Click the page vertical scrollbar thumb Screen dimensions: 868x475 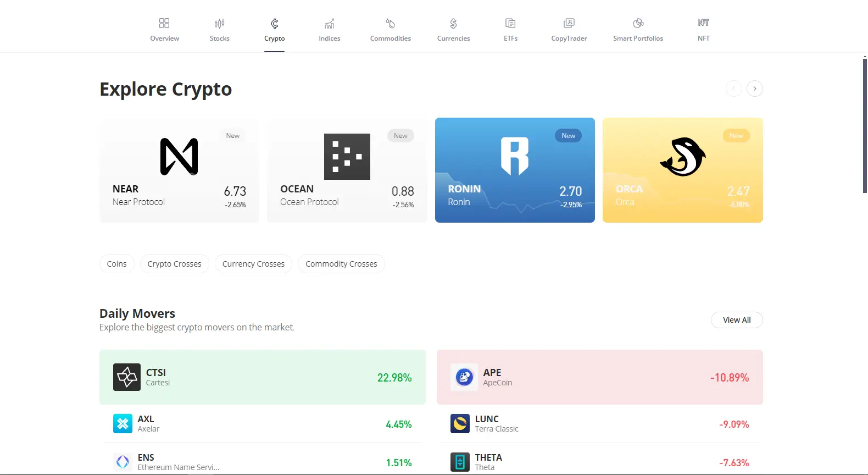click(x=865, y=125)
